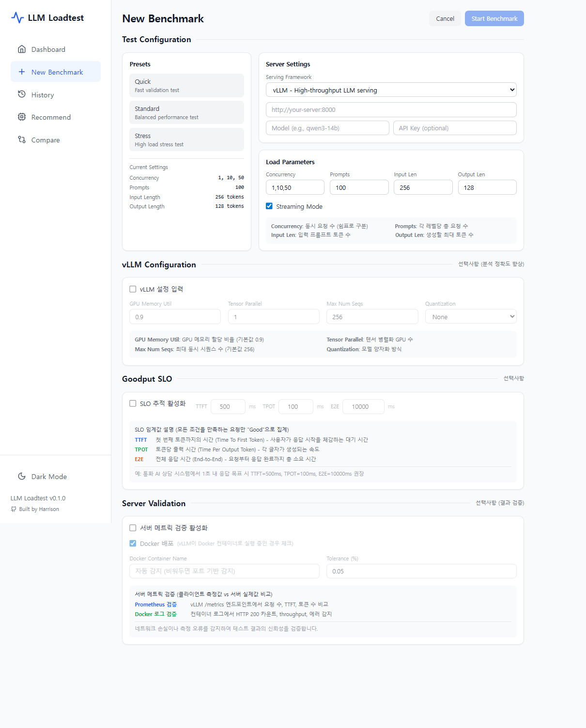Click the History clock icon
Image resolution: width=586 pixels, height=728 pixels.
click(22, 94)
